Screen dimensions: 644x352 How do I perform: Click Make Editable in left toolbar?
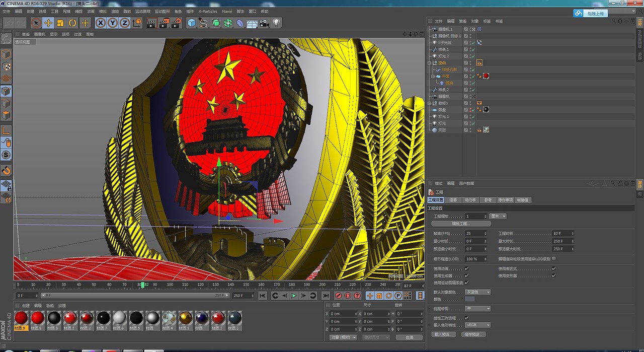[6, 39]
